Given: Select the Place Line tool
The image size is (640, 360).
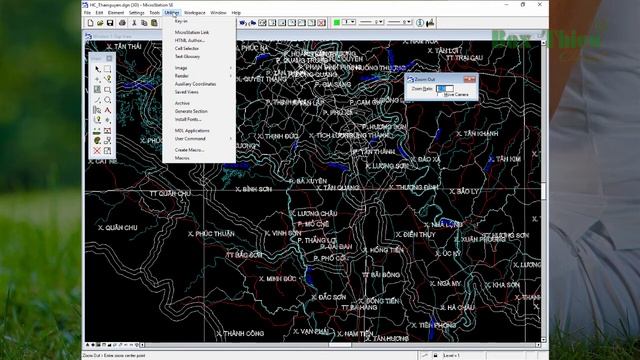Looking at the screenshot, I should coord(97,100).
